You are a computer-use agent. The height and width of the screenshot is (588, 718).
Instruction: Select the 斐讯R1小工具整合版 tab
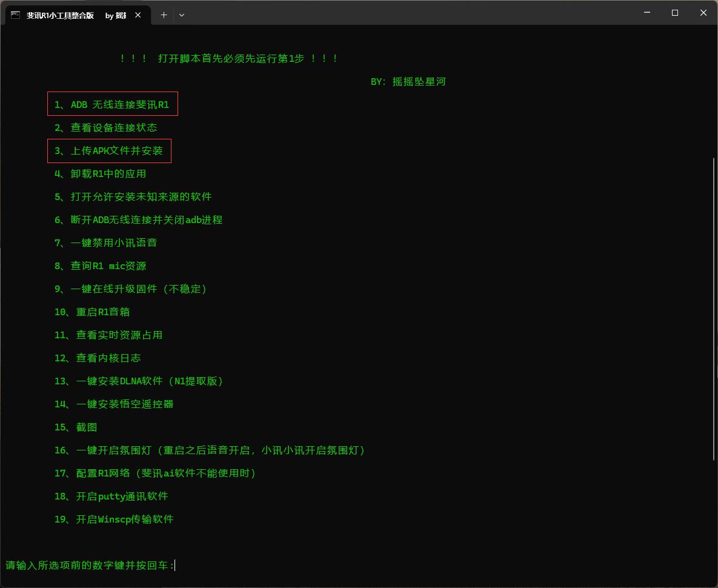point(77,15)
